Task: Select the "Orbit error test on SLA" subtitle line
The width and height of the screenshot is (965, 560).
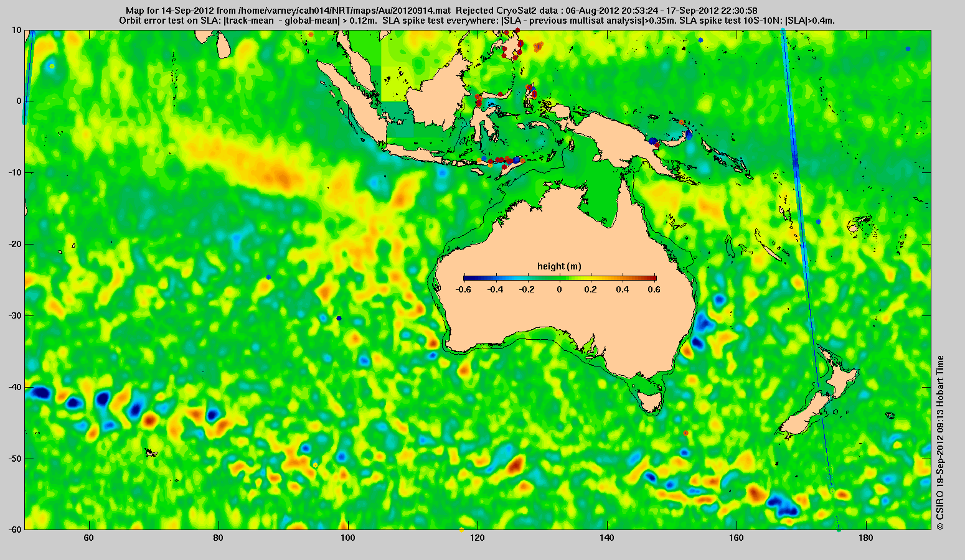Action: (477, 21)
